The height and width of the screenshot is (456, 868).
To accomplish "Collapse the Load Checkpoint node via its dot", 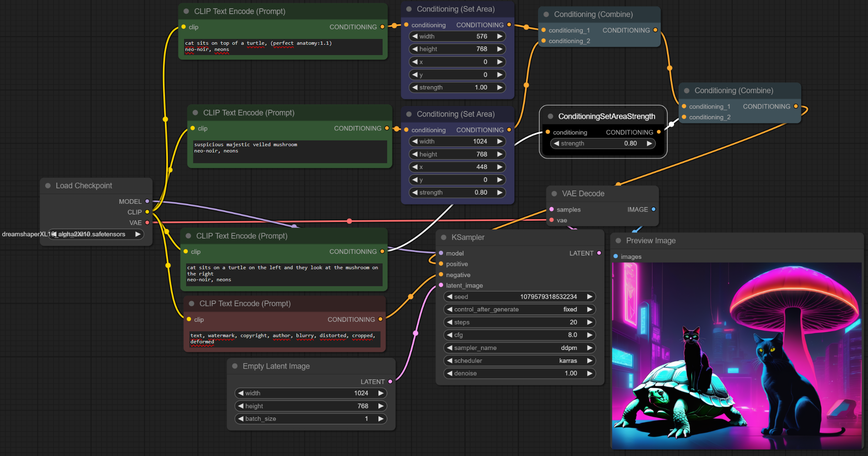I will (x=48, y=186).
